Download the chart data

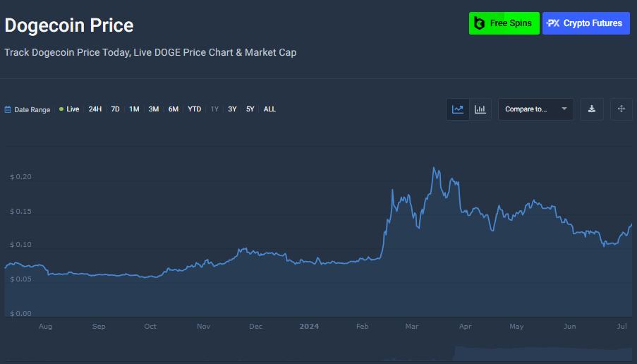(x=592, y=109)
